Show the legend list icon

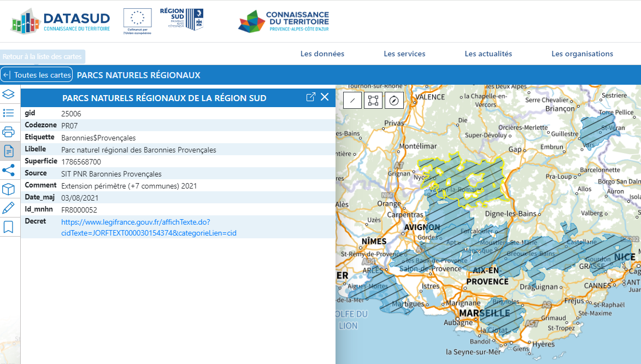(x=8, y=113)
